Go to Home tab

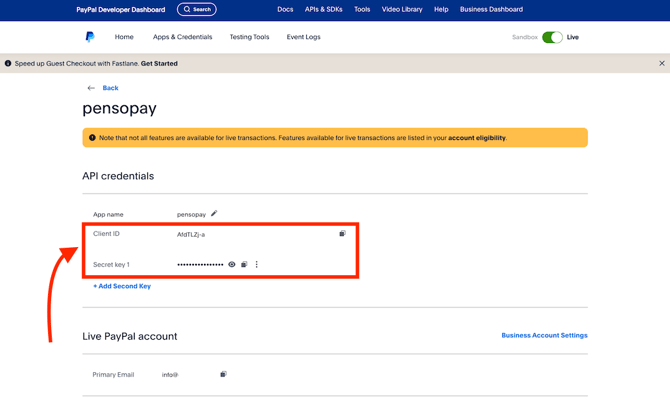click(124, 37)
